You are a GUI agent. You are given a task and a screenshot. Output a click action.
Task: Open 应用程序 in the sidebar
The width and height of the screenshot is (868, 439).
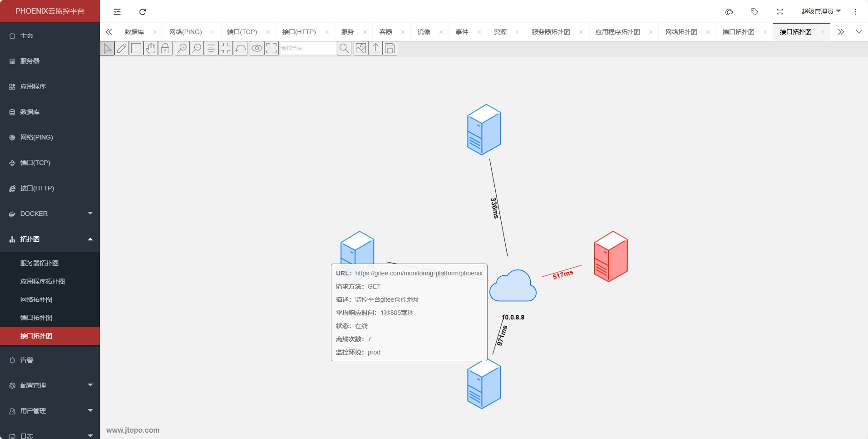coord(50,86)
